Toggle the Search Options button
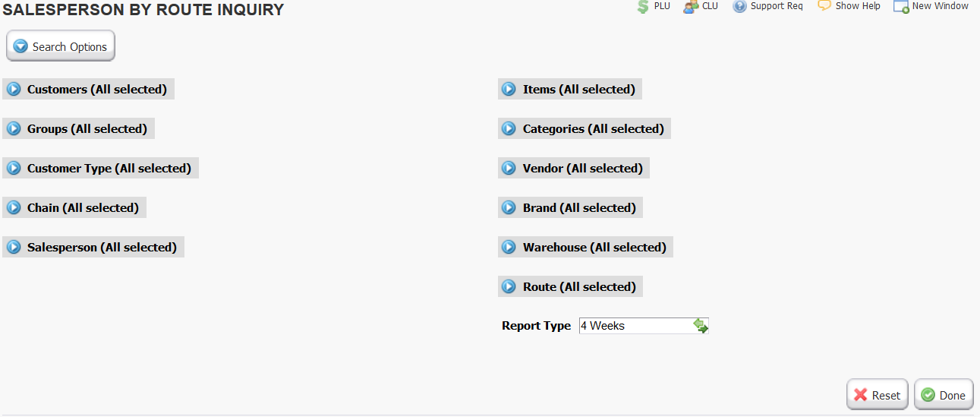This screenshot has width=980, height=417. [x=61, y=46]
